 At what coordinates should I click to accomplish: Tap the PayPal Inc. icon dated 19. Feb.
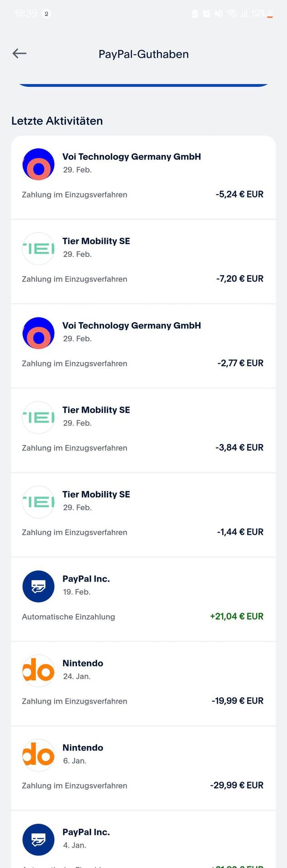tap(38, 586)
